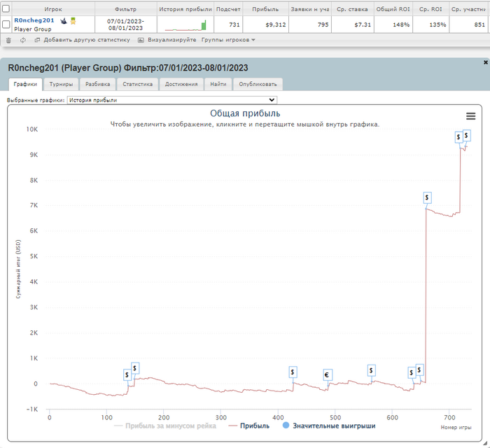Sort by the Фильтр column header
Viewport: 490px width, 448px height.
point(125,9)
